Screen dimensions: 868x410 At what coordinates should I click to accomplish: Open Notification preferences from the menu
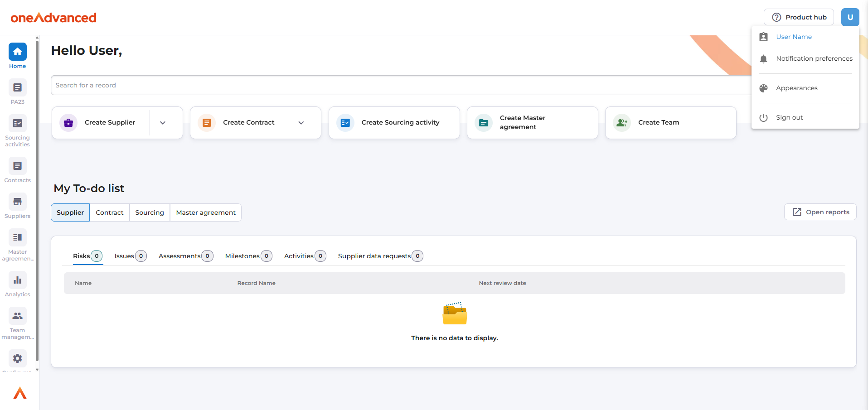pos(814,58)
